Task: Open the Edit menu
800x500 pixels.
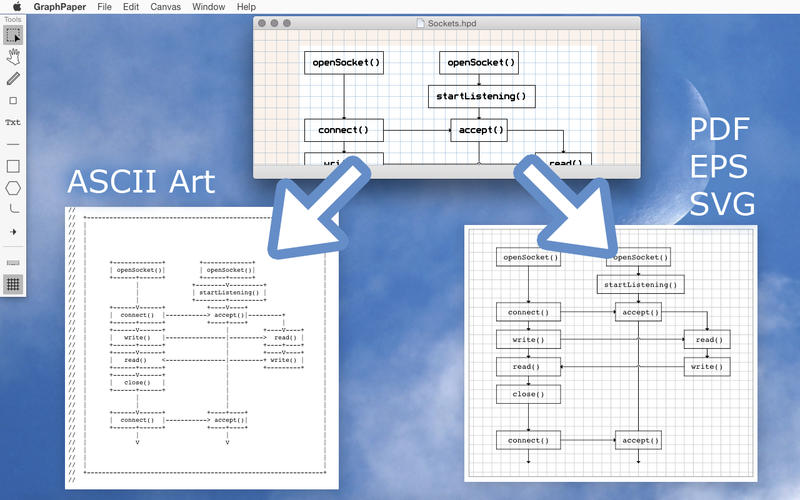Action: (x=131, y=7)
